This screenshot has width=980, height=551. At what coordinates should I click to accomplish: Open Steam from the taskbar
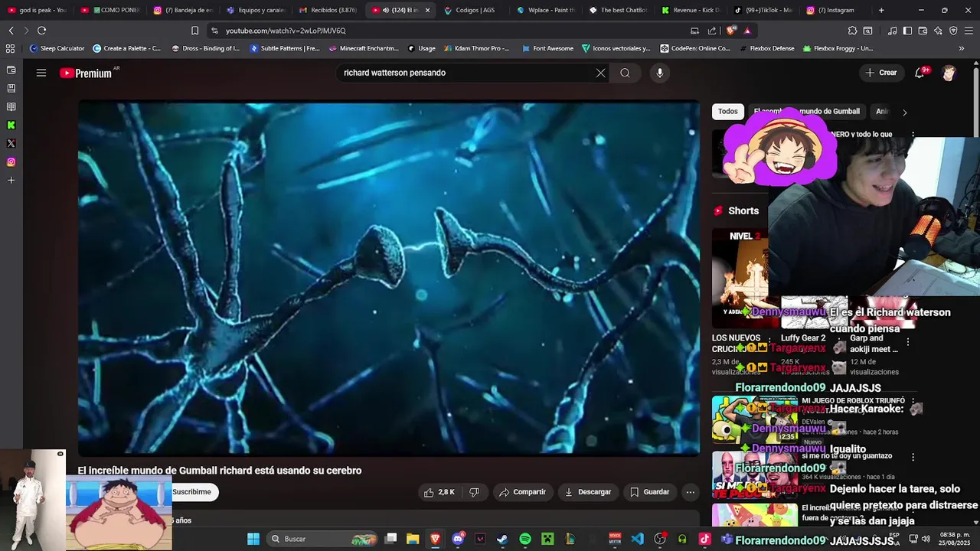pyautogui.click(x=502, y=539)
